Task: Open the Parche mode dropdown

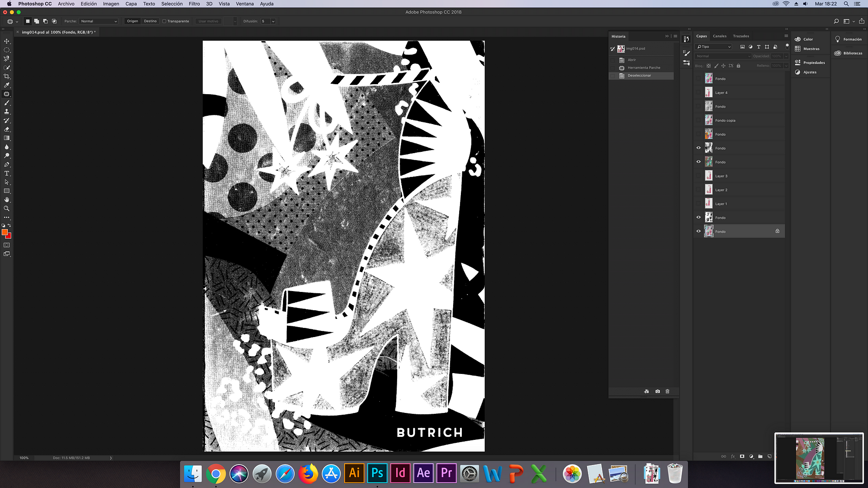Action: click(x=99, y=21)
